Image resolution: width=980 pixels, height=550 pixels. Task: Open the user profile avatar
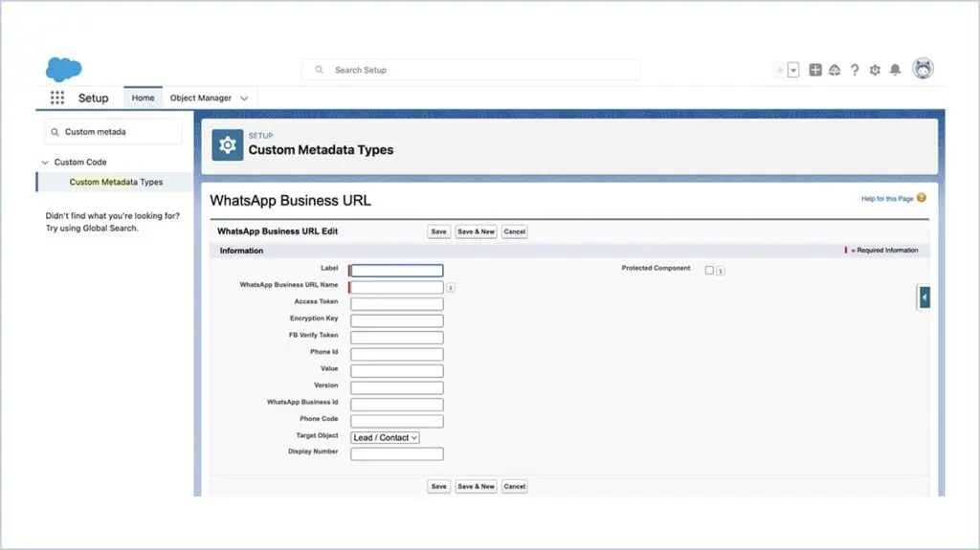(x=923, y=69)
